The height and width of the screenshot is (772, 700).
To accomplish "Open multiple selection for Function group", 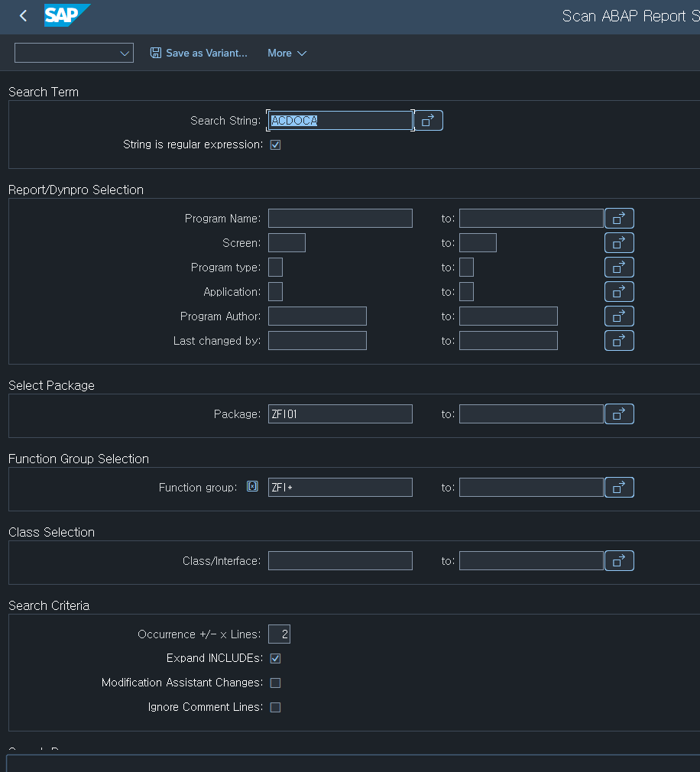I will 619,488.
